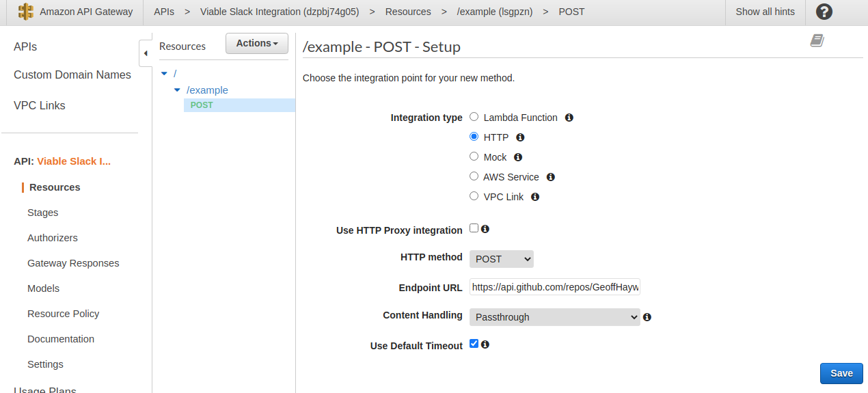
Task: Go to Resources section in sidebar
Action: pyautogui.click(x=55, y=187)
